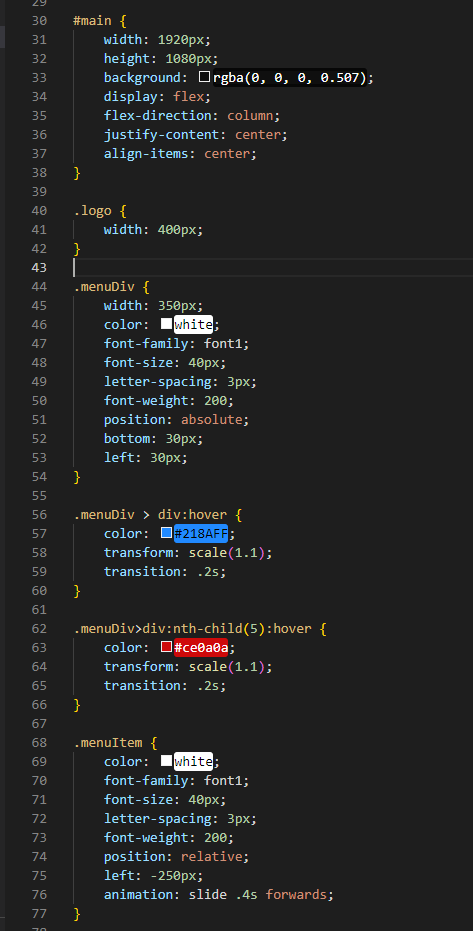Select line number 30 in the gutter
The image size is (473, 931).
point(39,21)
